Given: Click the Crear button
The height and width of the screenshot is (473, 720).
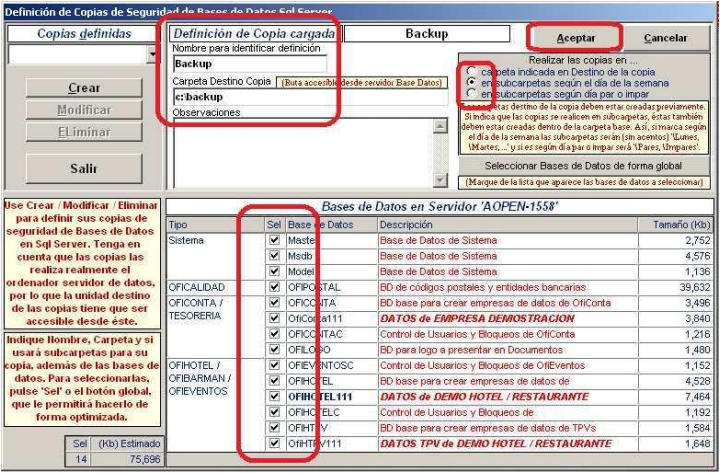Looking at the screenshot, I should (84, 88).
